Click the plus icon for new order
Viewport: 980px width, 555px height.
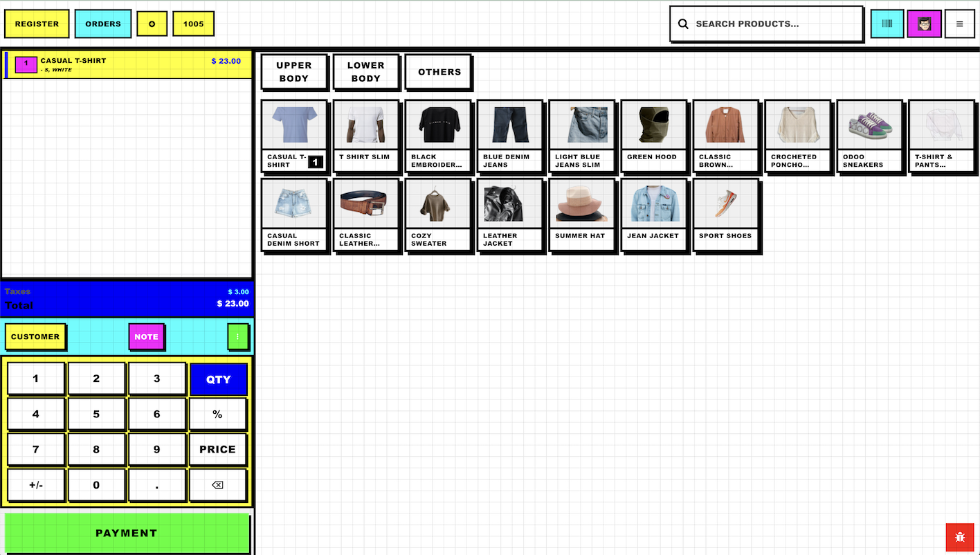click(152, 24)
